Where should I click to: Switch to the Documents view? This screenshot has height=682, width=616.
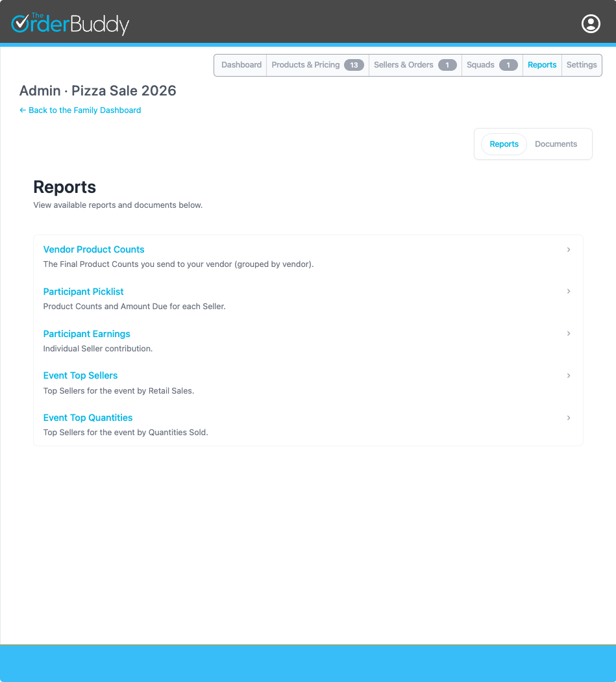tap(556, 144)
